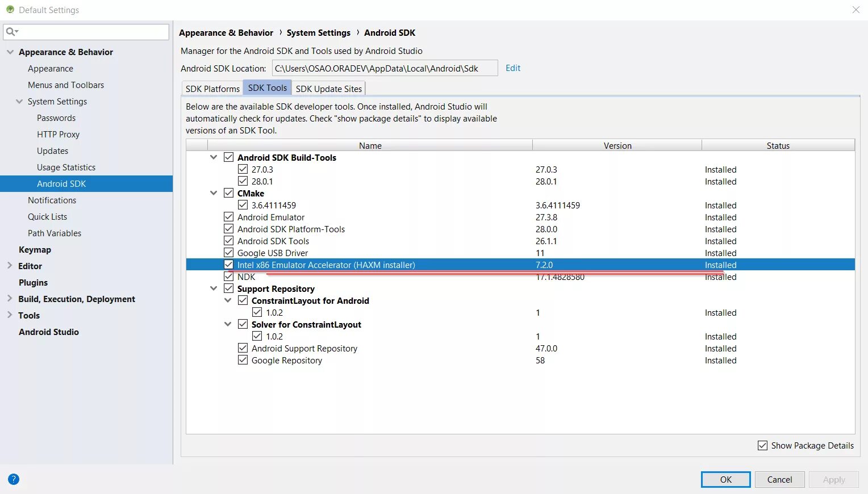The width and height of the screenshot is (868, 494).
Task: Click System Settings in the breadcrumb
Action: point(318,32)
